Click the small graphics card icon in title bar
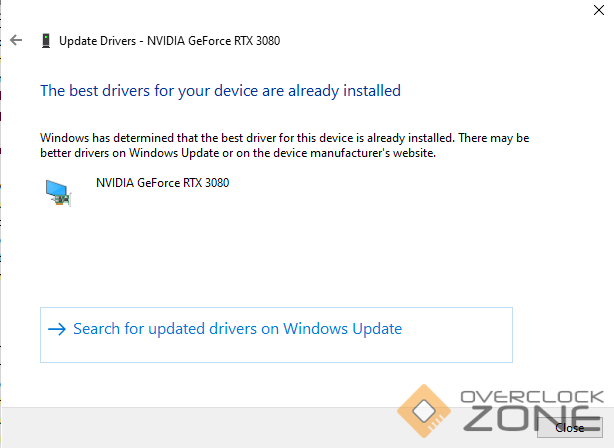The width and height of the screenshot is (614, 448). click(45, 41)
